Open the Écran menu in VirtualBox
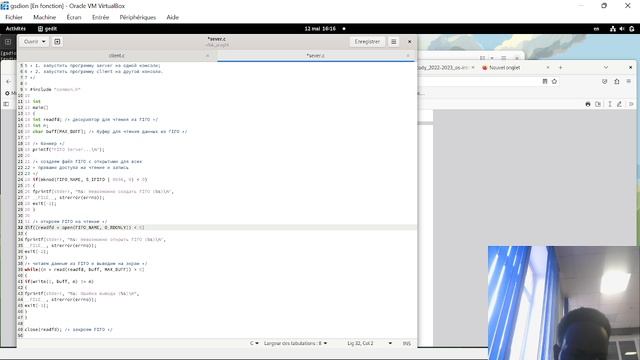 pyautogui.click(x=74, y=17)
